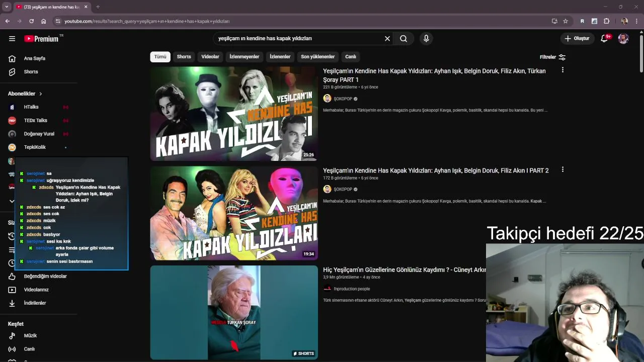Open the PART 2 video thumbnail
The height and width of the screenshot is (362, 644).
[234, 213]
